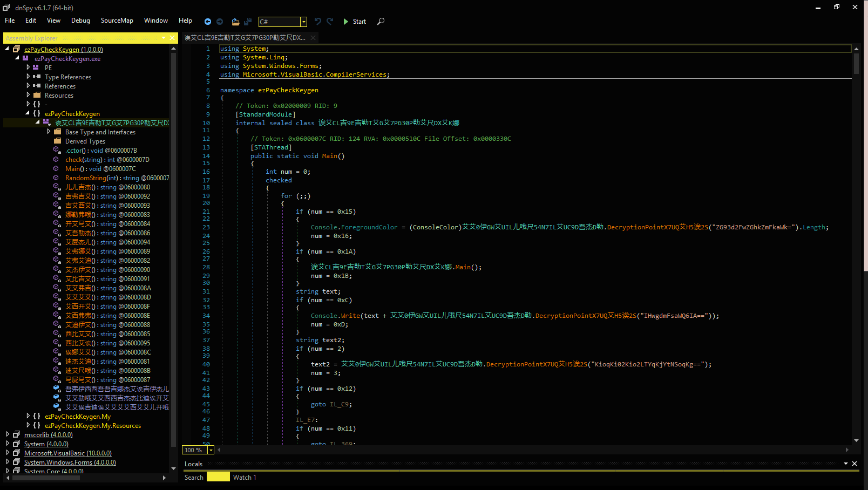868x490 pixels.
Task: Expand the Base Type and Interfaces node
Action: point(49,132)
